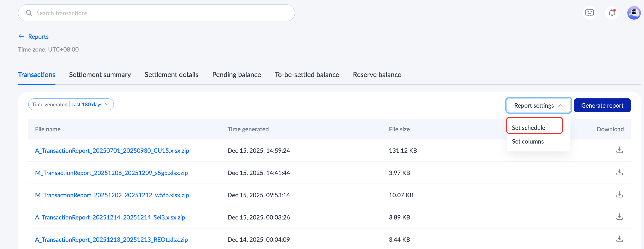Download the CU15 transaction report file
Screen dimensions: 644x249
619,150
